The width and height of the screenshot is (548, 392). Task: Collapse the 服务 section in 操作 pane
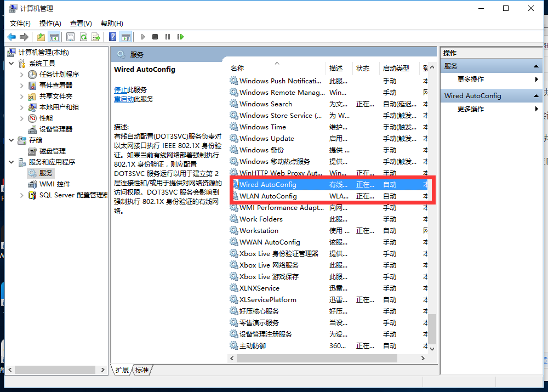coord(536,66)
